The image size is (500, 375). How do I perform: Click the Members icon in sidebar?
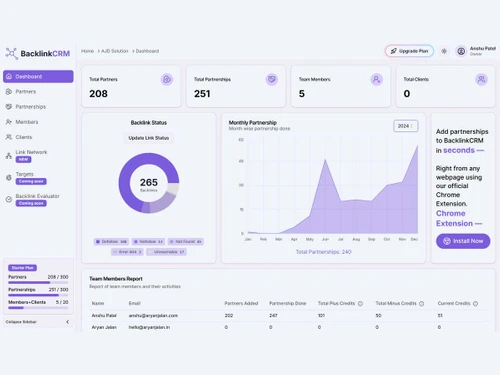tap(9, 122)
